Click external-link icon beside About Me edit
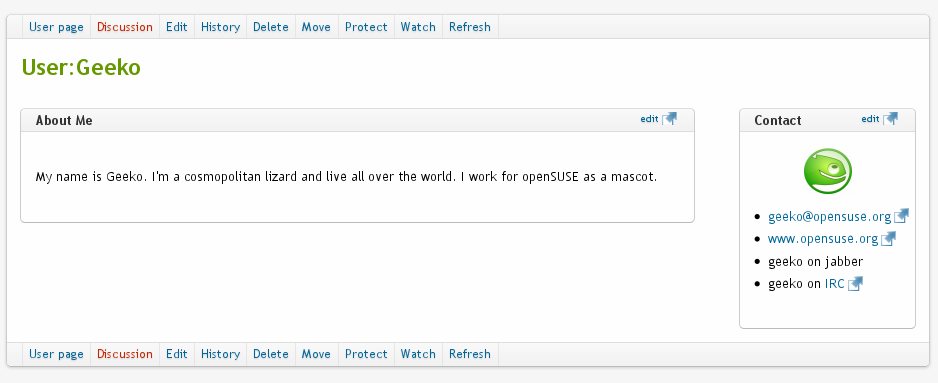 pos(669,118)
